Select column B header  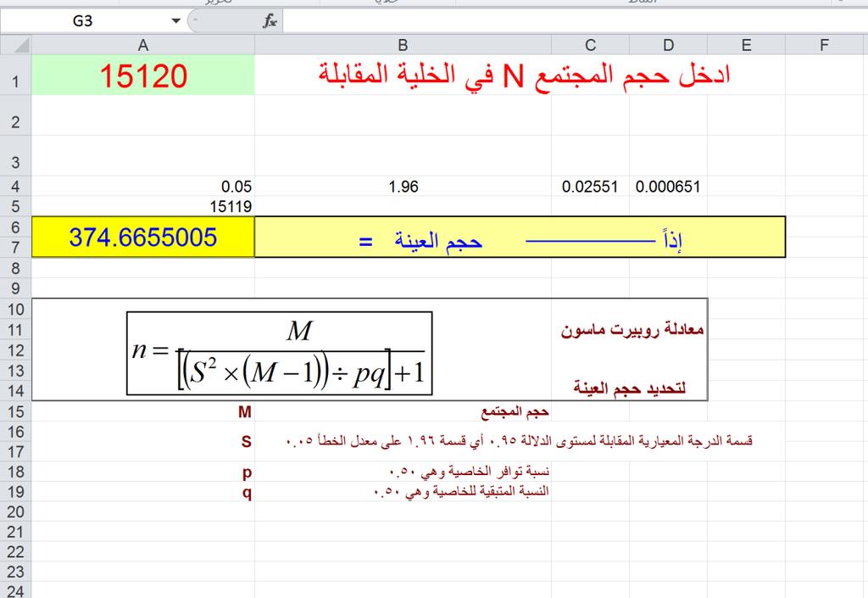coord(403,45)
